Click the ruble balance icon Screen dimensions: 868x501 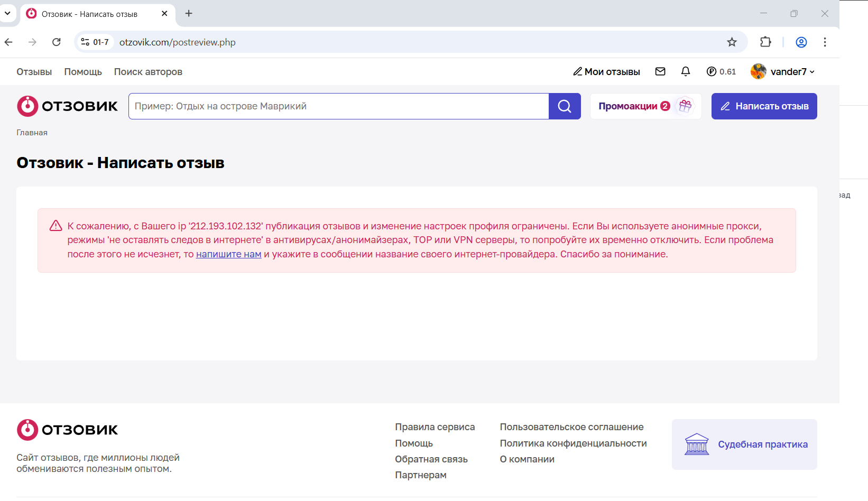point(712,71)
